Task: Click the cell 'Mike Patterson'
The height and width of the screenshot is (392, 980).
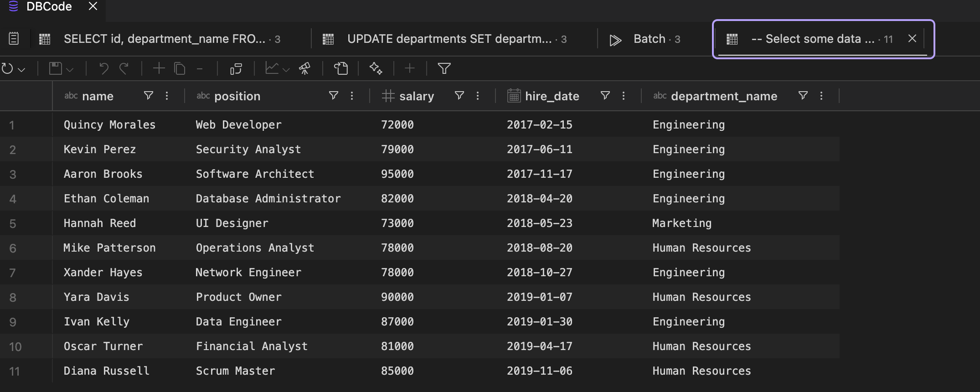Action: click(109, 248)
